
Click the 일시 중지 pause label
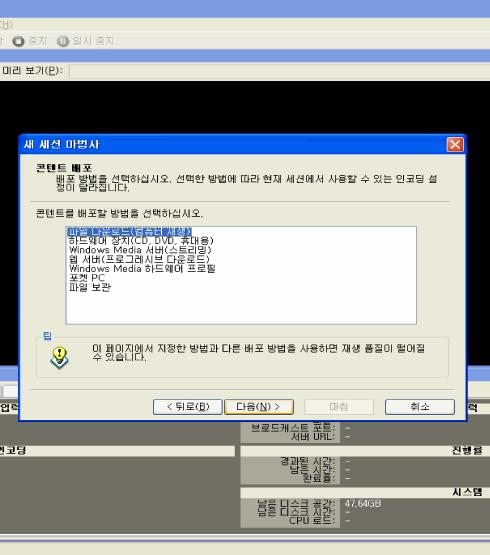(93, 41)
